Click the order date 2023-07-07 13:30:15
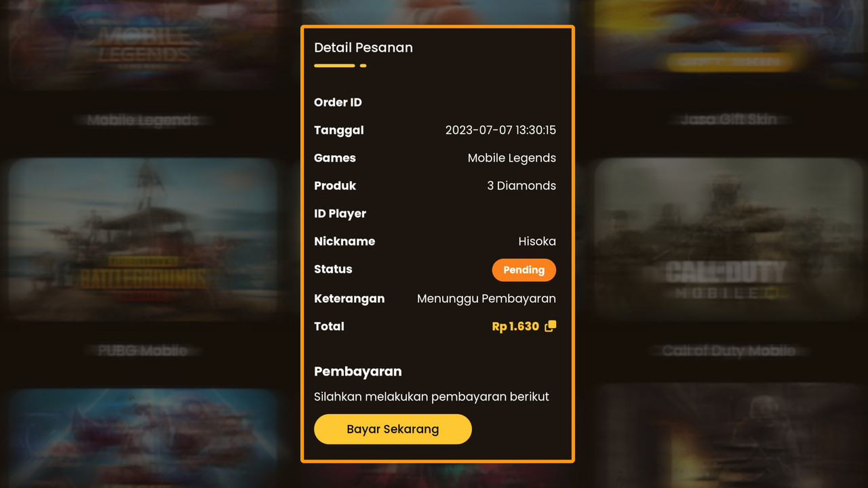This screenshot has height=488, width=868. pyautogui.click(x=500, y=130)
